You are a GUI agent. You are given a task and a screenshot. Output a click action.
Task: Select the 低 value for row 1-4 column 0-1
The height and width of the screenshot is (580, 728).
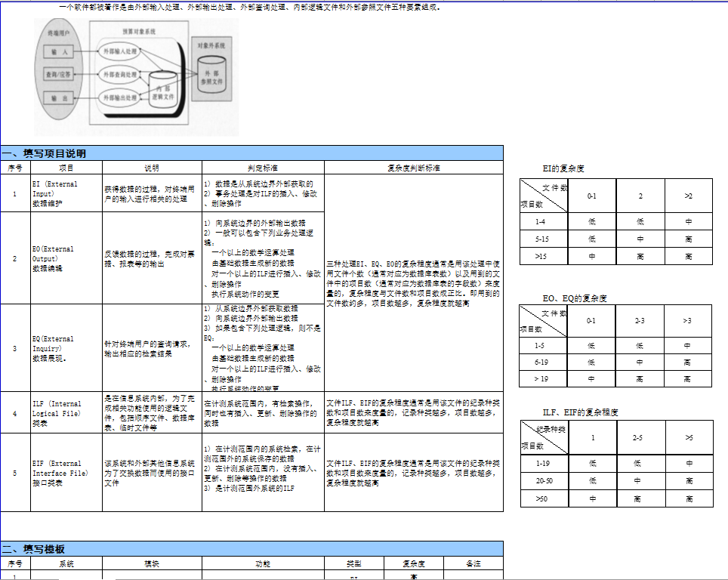pos(590,220)
